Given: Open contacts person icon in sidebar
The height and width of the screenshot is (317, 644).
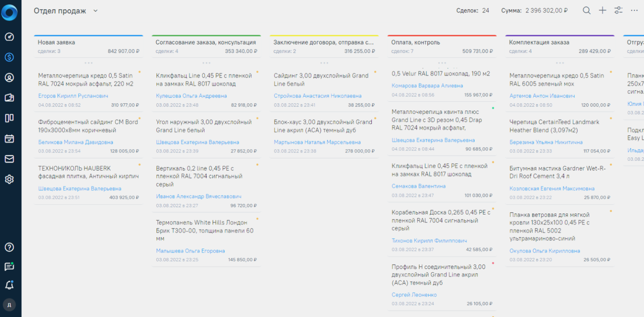Looking at the screenshot, I should 9,77.
